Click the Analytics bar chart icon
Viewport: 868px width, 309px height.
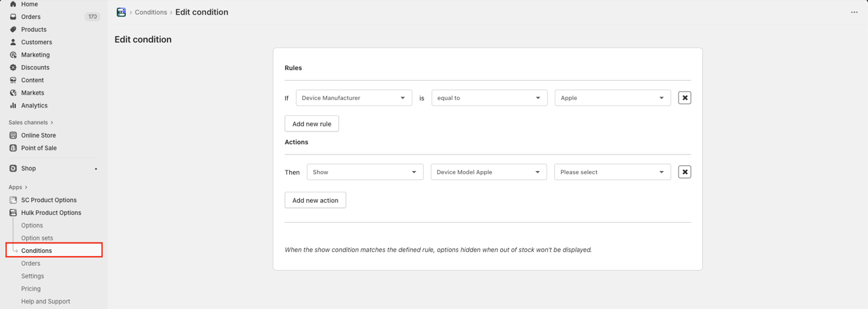coord(13,106)
